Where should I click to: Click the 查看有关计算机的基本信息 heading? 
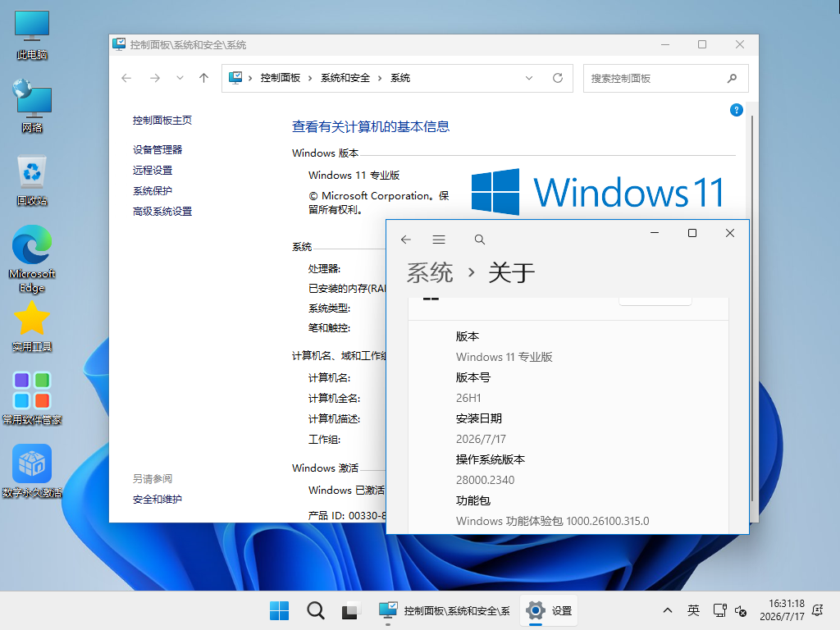[371, 127]
